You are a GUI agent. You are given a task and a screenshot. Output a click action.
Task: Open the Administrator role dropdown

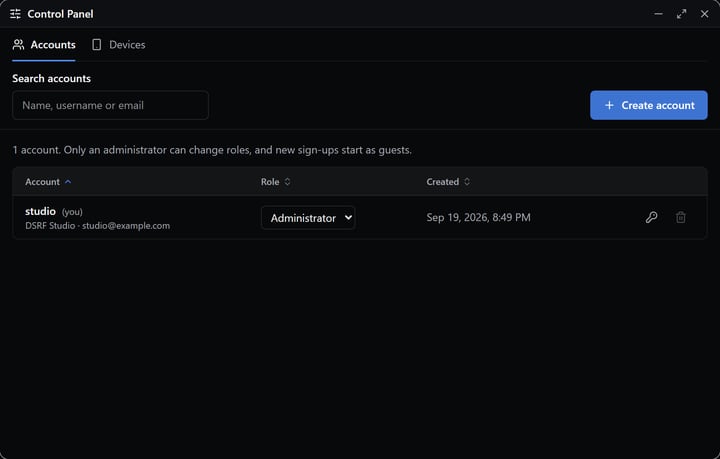pyautogui.click(x=308, y=218)
